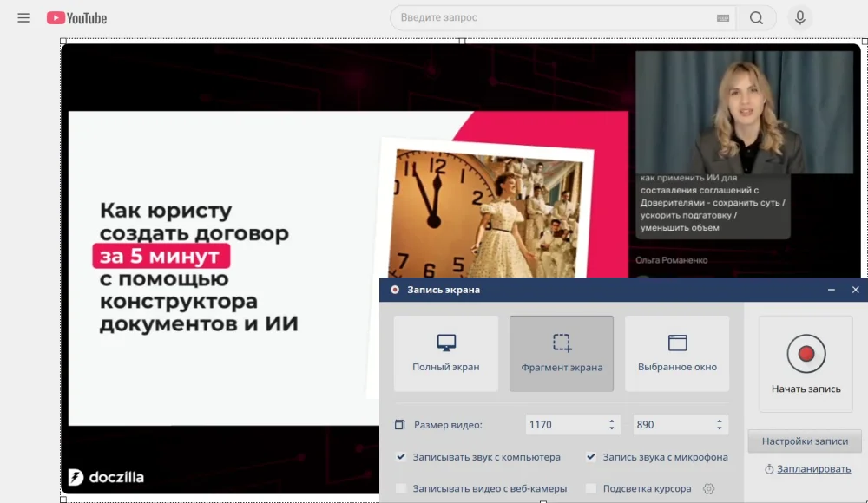Viewport: 868px width, 503px height.
Task: Enable Подсветка курсора option
Action: pos(591,488)
